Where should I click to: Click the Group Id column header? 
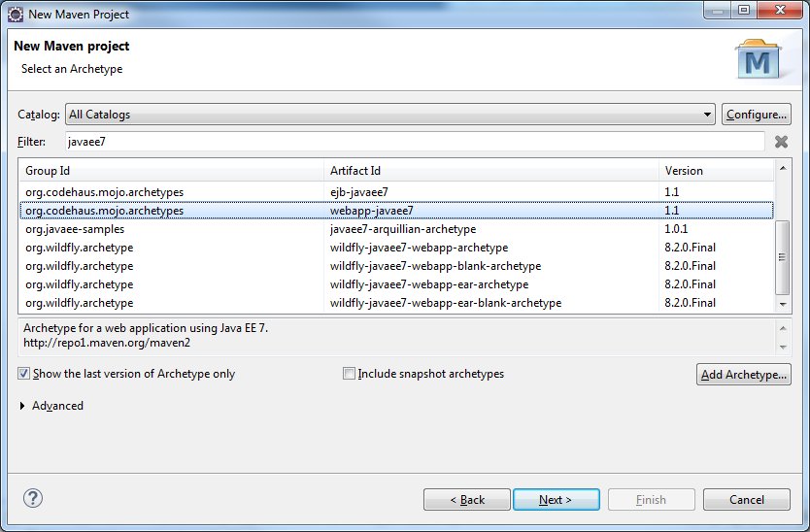point(172,171)
